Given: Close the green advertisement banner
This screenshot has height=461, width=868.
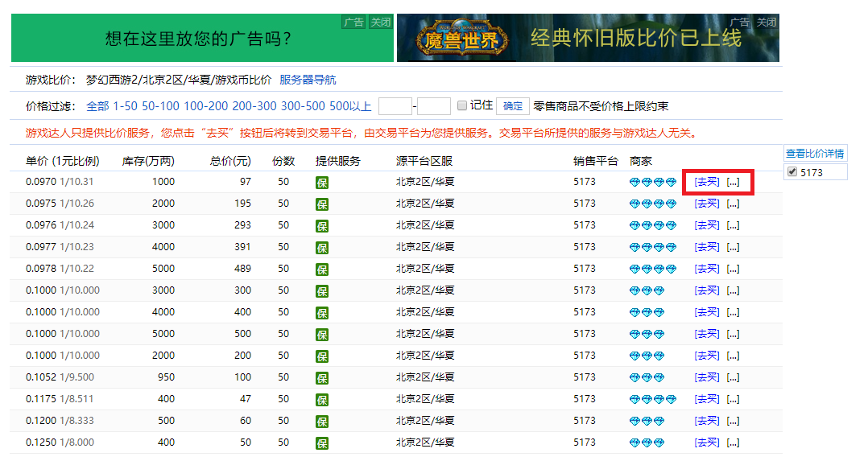Looking at the screenshot, I should point(380,23).
